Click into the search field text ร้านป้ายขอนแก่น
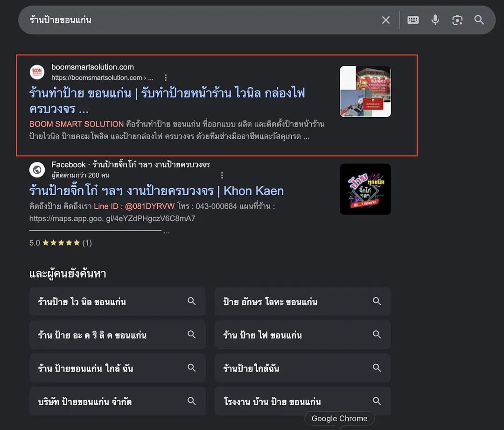Viewport: 504px width, 430px height. pos(60,20)
